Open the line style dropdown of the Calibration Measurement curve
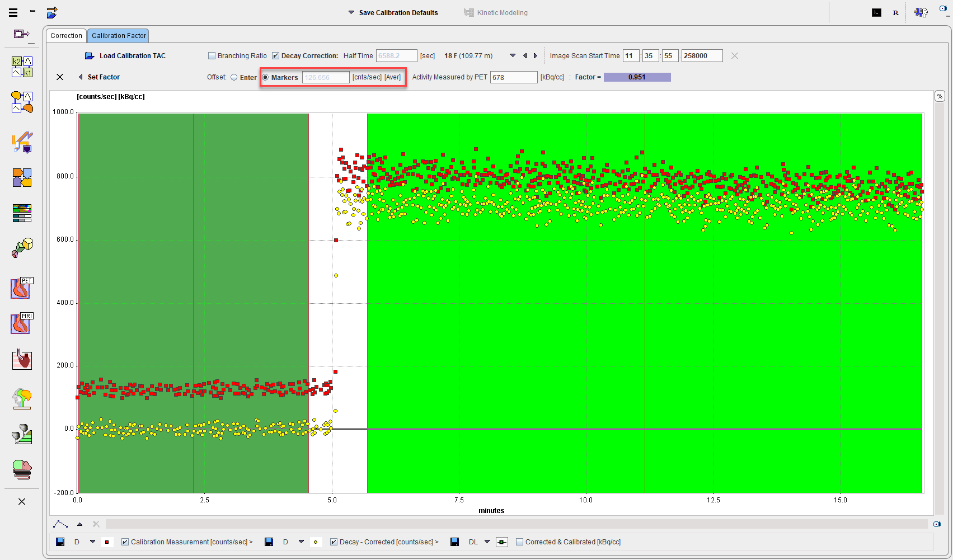 pyautogui.click(x=92, y=542)
